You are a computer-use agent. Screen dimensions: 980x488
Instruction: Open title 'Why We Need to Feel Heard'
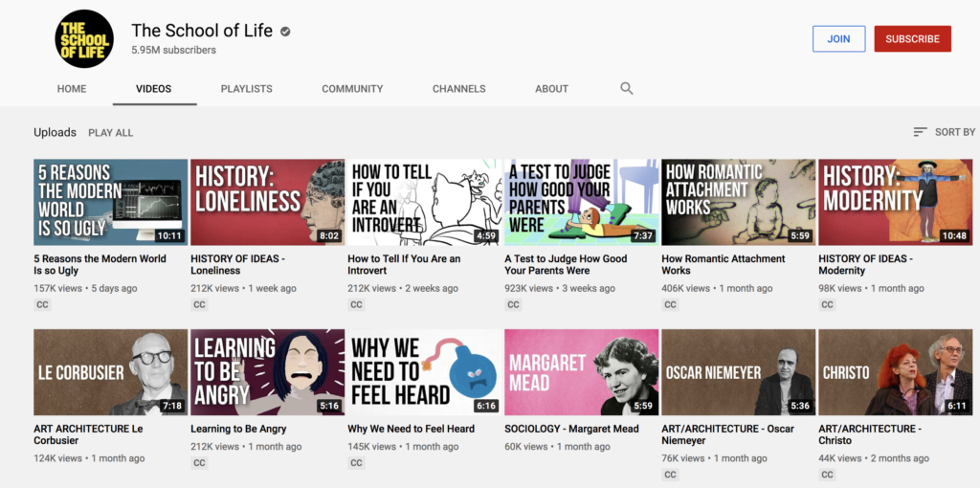[x=411, y=429]
